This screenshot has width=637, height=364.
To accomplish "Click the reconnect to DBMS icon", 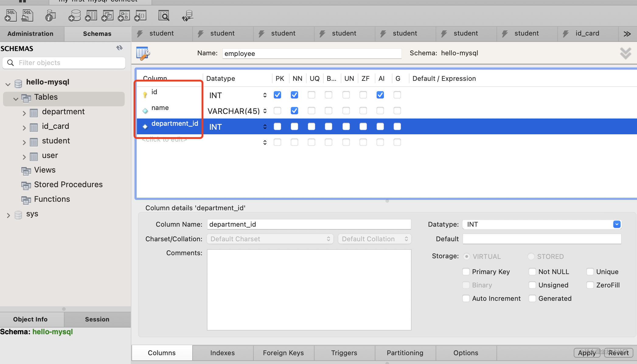I will point(187,16).
